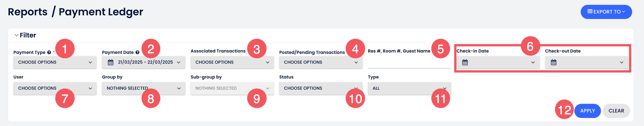Open the Associated Transactions dropdown
Viewport: 644px width, 126px height.
[x=232, y=62]
